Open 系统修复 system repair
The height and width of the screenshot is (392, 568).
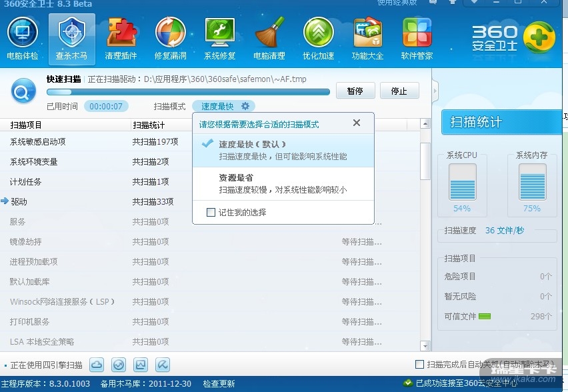click(219, 39)
